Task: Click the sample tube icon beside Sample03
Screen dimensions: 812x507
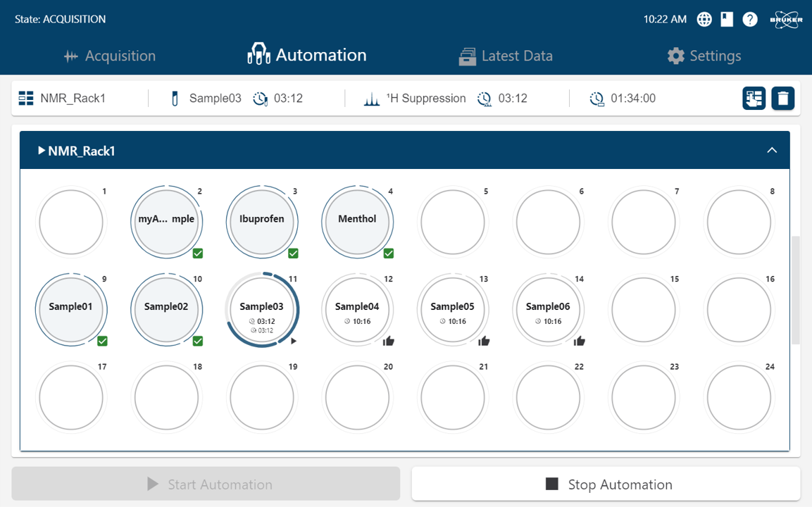Action: pos(175,99)
